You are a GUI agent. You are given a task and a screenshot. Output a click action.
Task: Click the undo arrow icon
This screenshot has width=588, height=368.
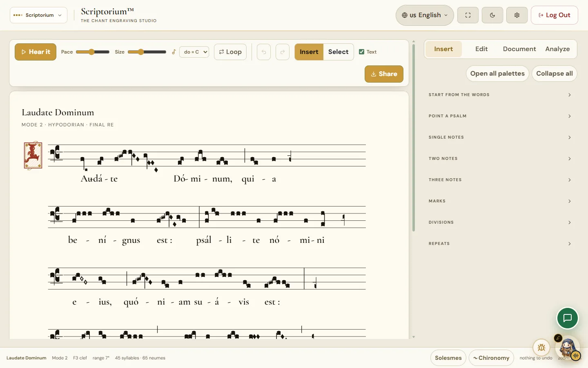coord(264,52)
